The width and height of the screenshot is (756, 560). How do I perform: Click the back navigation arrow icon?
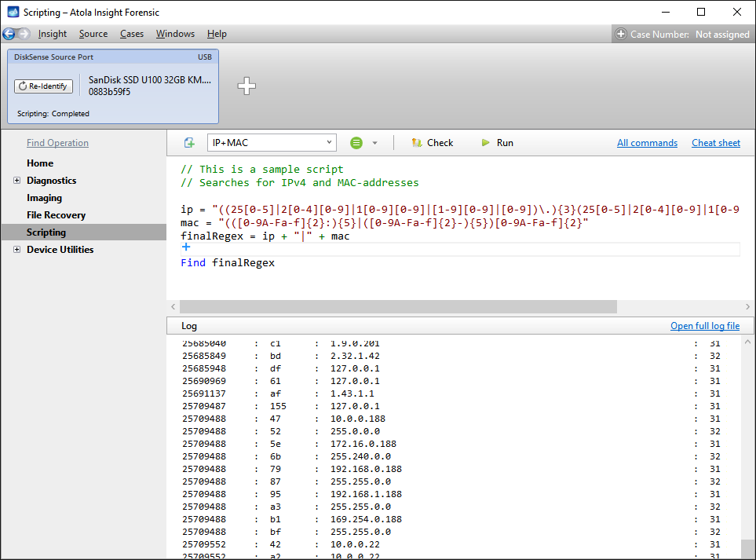(x=9, y=34)
